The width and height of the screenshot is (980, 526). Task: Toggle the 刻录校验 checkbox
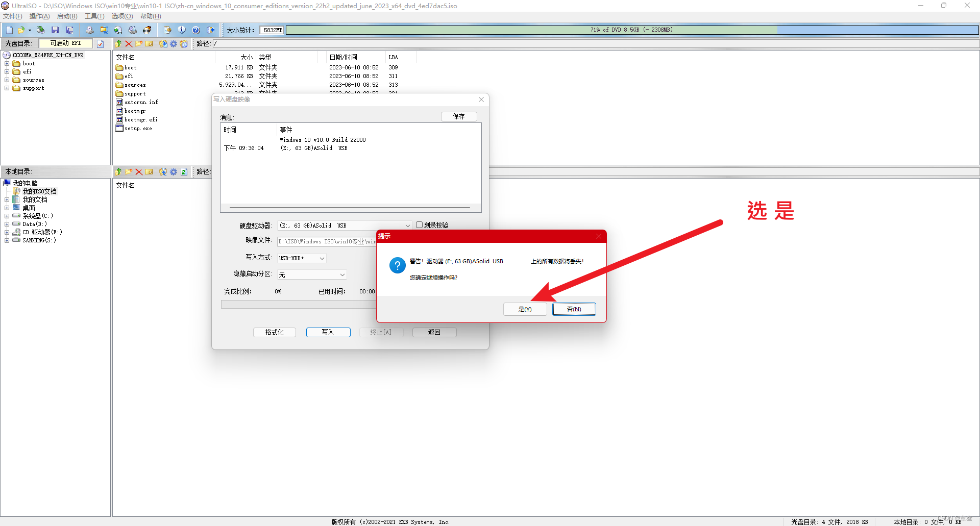pyautogui.click(x=419, y=225)
